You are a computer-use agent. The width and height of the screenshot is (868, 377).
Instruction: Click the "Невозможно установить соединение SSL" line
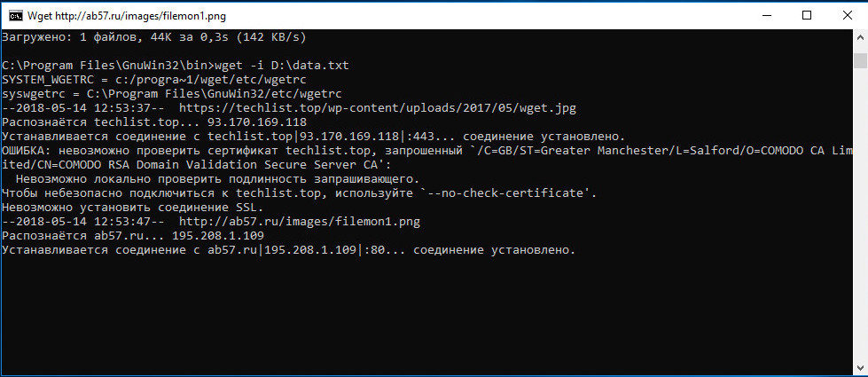point(133,207)
